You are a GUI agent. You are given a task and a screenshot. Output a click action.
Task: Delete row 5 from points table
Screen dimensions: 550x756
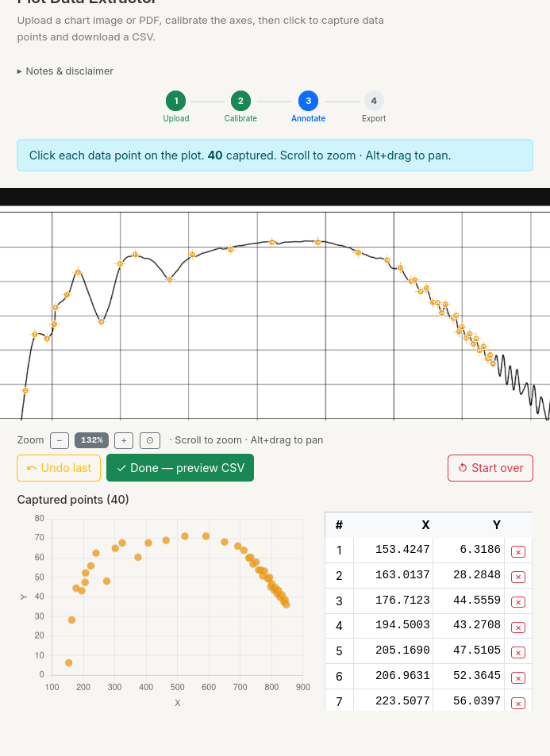pyautogui.click(x=517, y=653)
